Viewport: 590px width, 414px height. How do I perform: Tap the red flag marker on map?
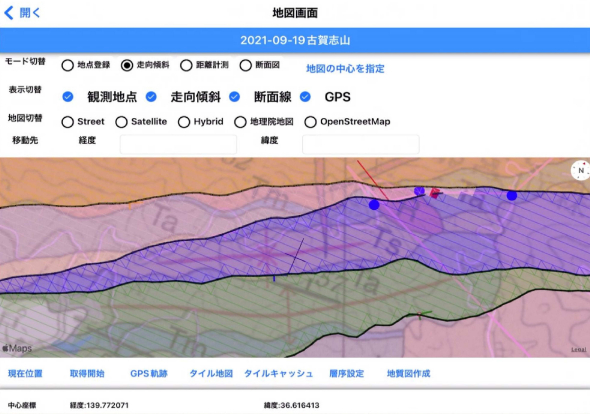coord(435,193)
